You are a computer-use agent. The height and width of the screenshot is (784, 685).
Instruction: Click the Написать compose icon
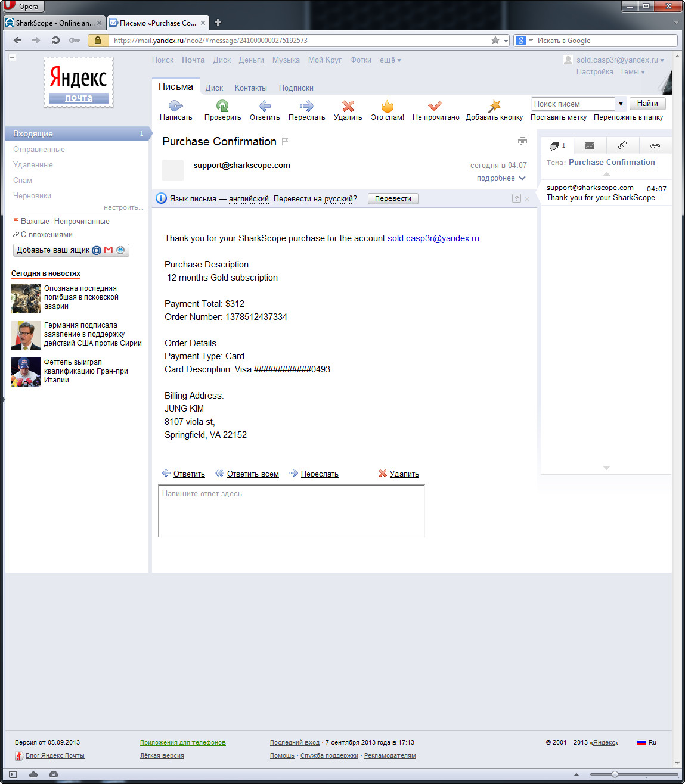pos(175,106)
